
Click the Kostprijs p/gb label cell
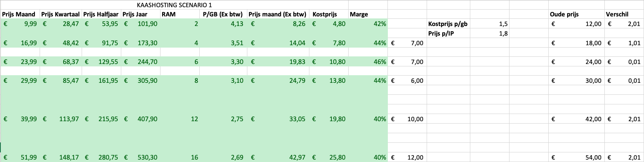tap(448, 24)
